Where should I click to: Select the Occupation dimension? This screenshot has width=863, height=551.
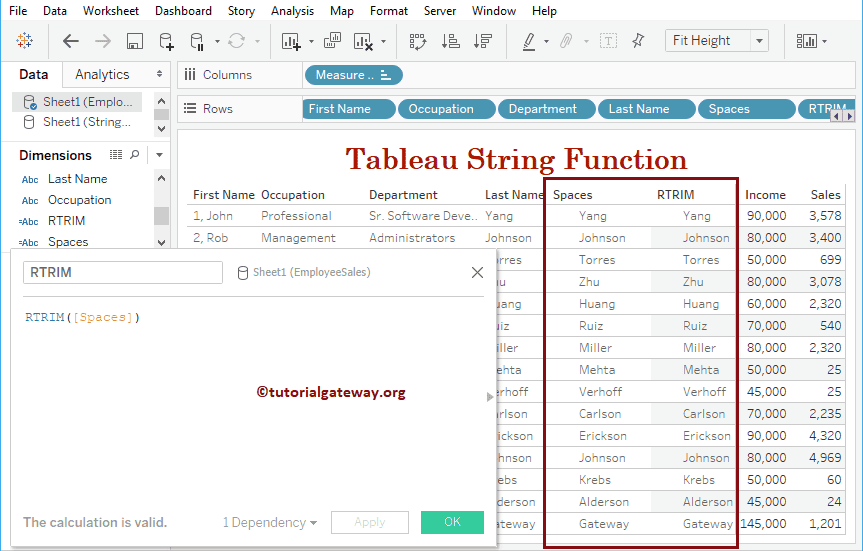coord(79,200)
